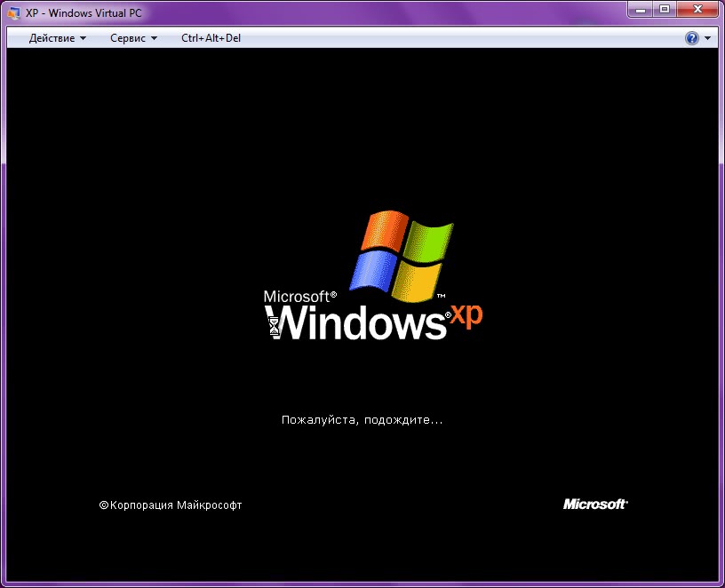Viewport: 725px width, 588px height.
Task: Click the "XP - Windows Virtual PC" title text
Action: click(84, 13)
